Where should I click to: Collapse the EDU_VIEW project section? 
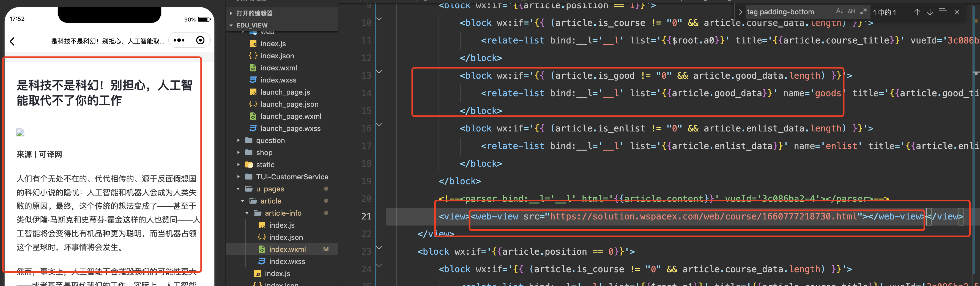(x=281, y=26)
